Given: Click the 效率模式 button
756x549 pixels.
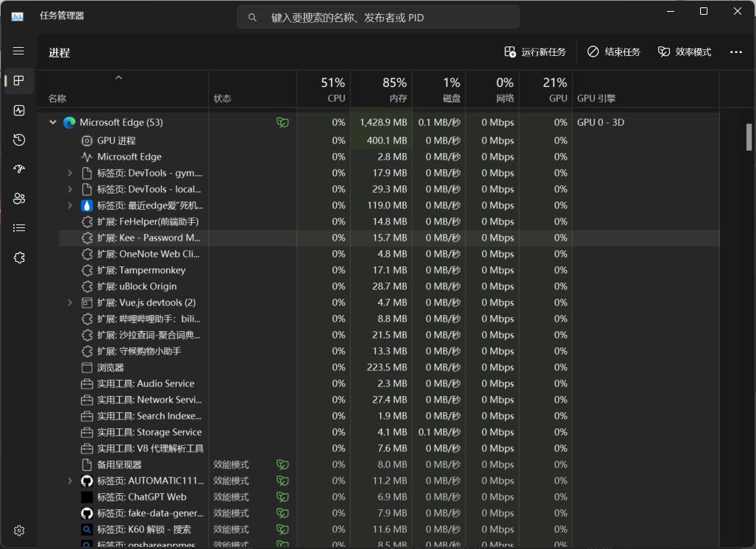Looking at the screenshot, I should [x=685, y=52].
